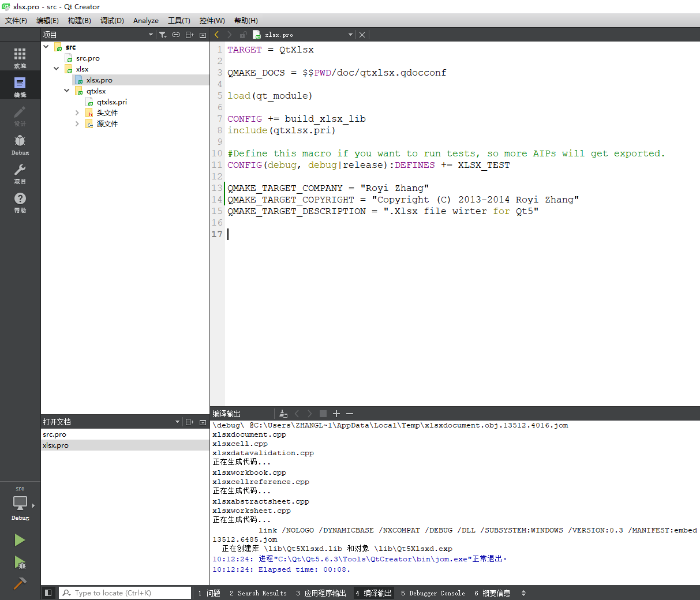Screen dimensions: 700x600
Task: Toggle synchronize with editor link icon
Action: click(x=176, y=35)
